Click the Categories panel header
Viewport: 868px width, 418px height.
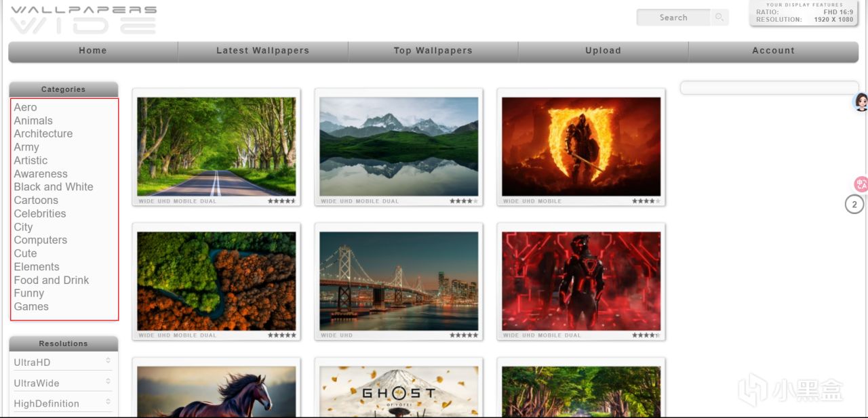64,89
